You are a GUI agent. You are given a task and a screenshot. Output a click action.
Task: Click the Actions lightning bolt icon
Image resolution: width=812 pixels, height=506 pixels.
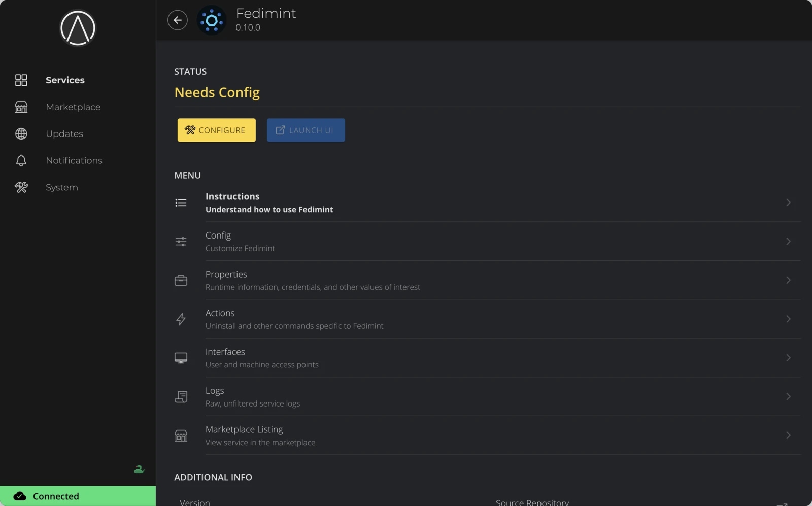[181, 319]
